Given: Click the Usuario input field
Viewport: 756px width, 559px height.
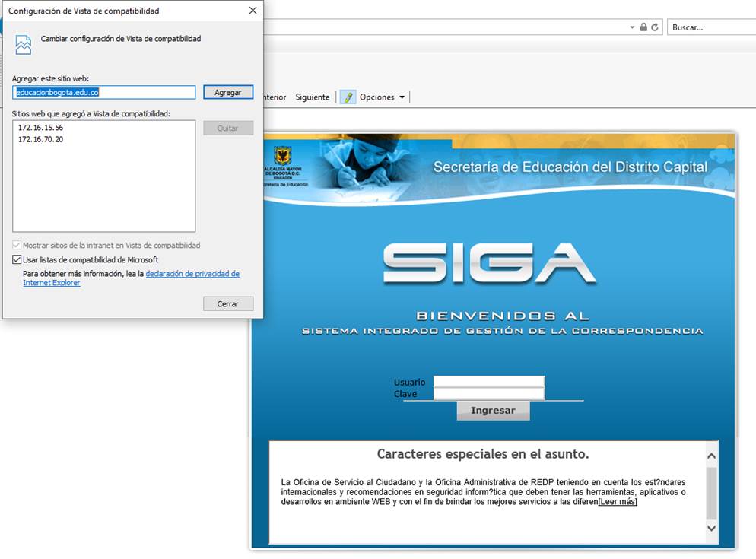Looking at the screenshot, I should 489,382.
